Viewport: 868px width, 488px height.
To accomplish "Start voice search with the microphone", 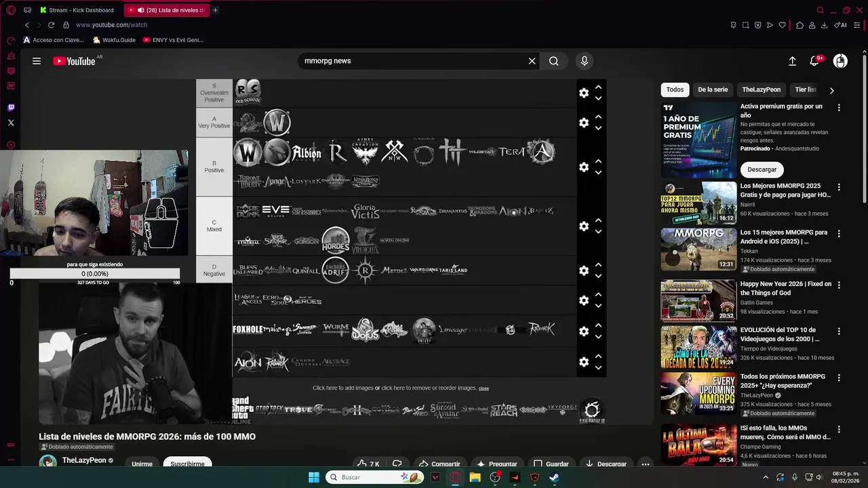I will point(585,61).
